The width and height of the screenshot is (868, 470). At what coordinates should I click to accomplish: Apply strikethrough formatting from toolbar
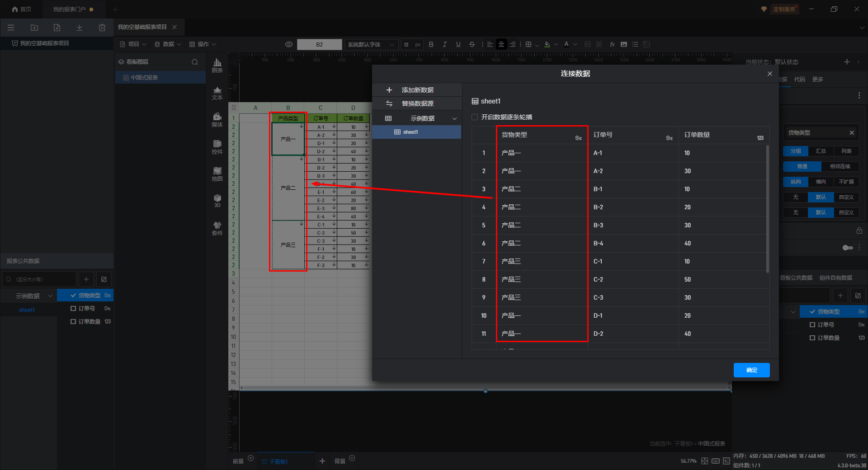click(472, 44)
